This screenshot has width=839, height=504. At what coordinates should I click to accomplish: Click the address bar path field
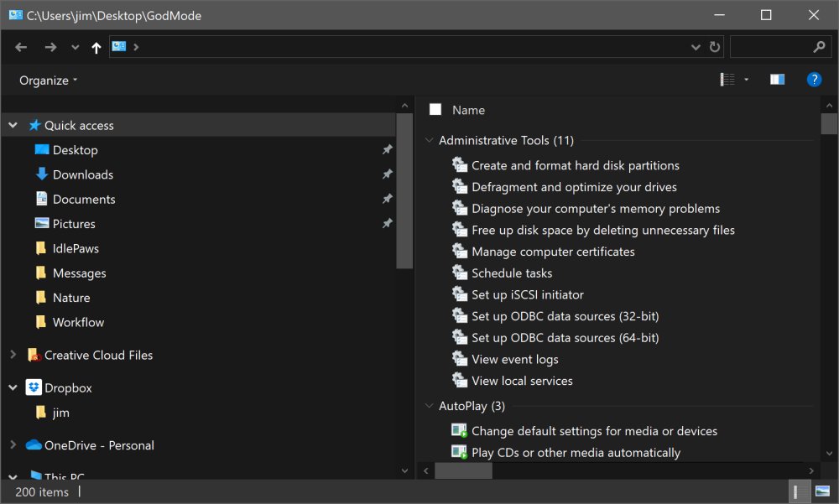tap(411, 48)
